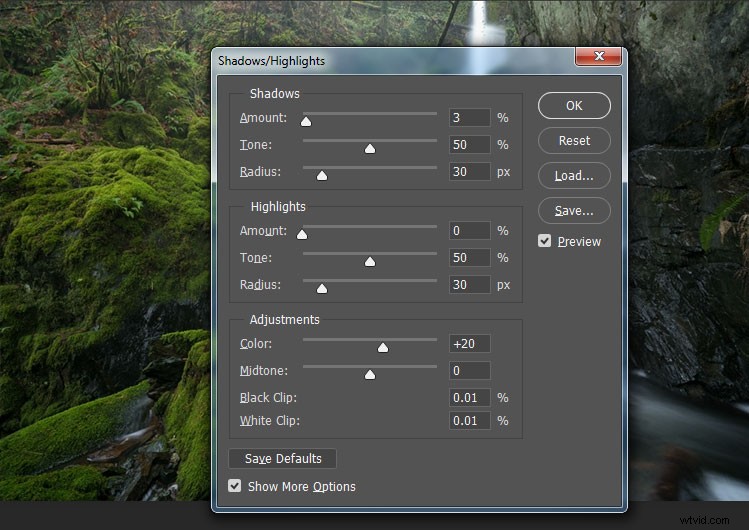The image size is (749, 530).
Task: Uncheck Show More Options
Action: (x=235, y=486)
